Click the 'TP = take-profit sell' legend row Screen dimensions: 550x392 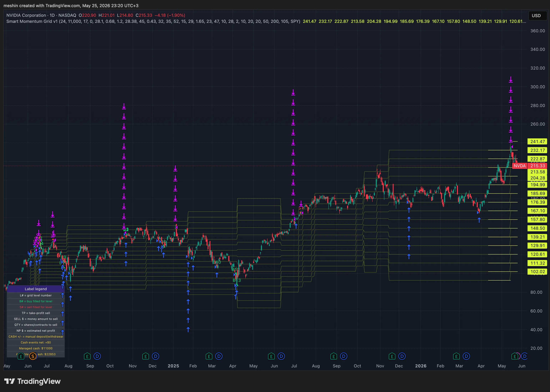[36, 313]
